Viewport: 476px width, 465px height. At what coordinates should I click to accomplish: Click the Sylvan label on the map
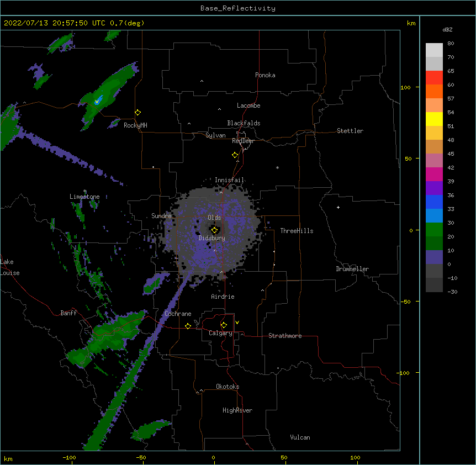click(215, 135)
